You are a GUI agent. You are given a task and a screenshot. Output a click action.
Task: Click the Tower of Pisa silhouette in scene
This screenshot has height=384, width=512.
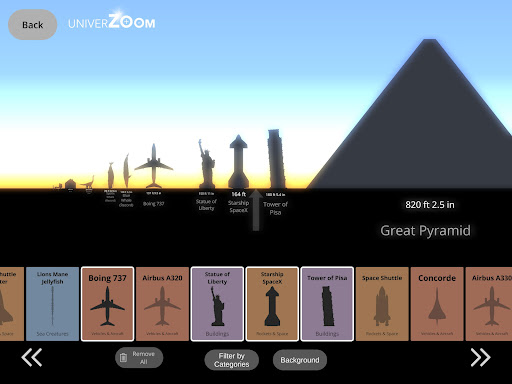276,159
